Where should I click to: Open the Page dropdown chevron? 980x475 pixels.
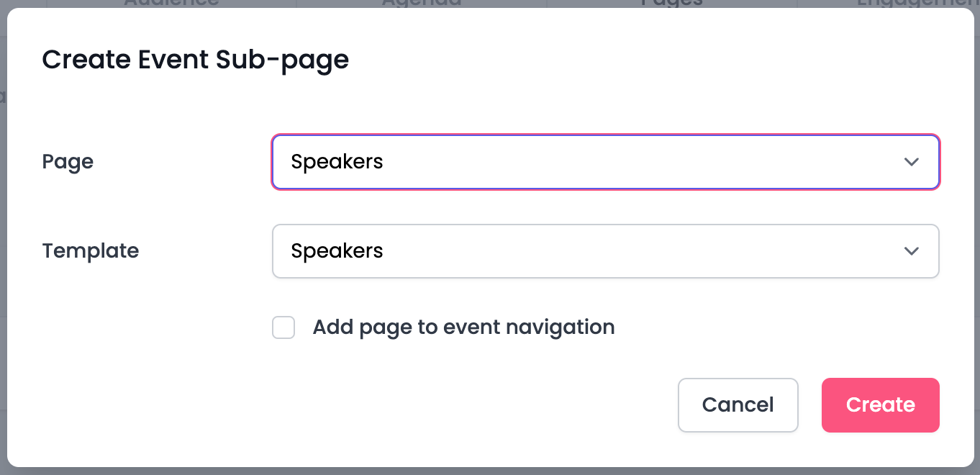coord(911,162)
